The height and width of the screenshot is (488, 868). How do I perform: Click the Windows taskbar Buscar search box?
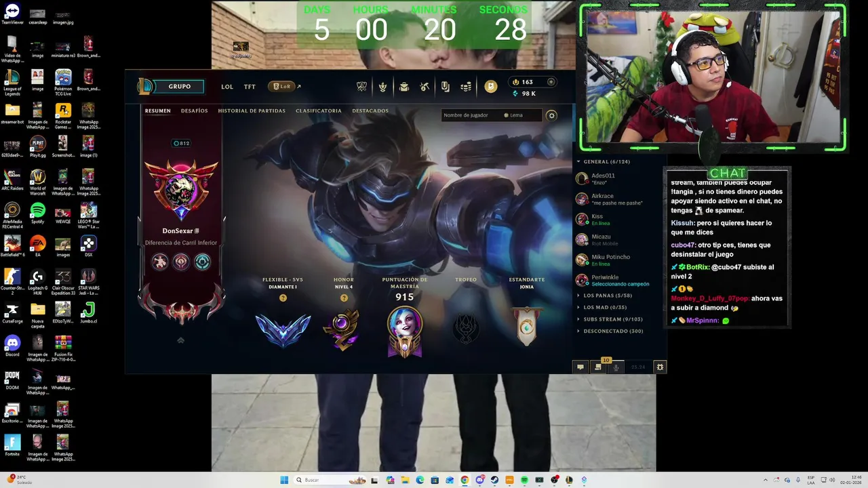pyautogui.click(x=330, y=480)
